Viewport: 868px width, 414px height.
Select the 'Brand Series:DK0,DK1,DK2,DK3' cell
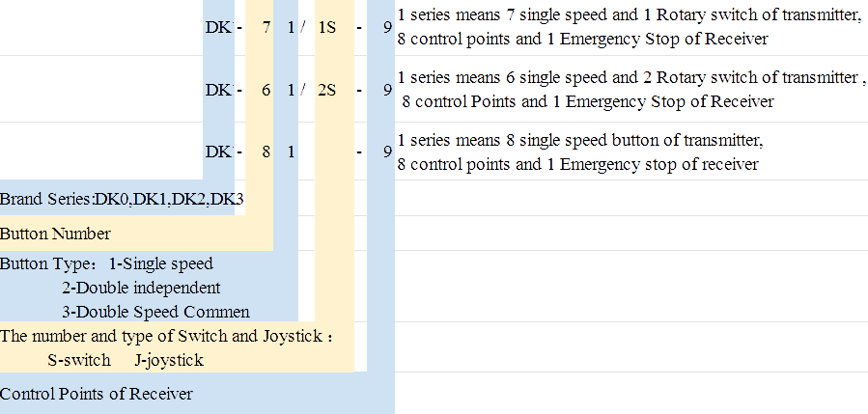click(x=122, y=199)
